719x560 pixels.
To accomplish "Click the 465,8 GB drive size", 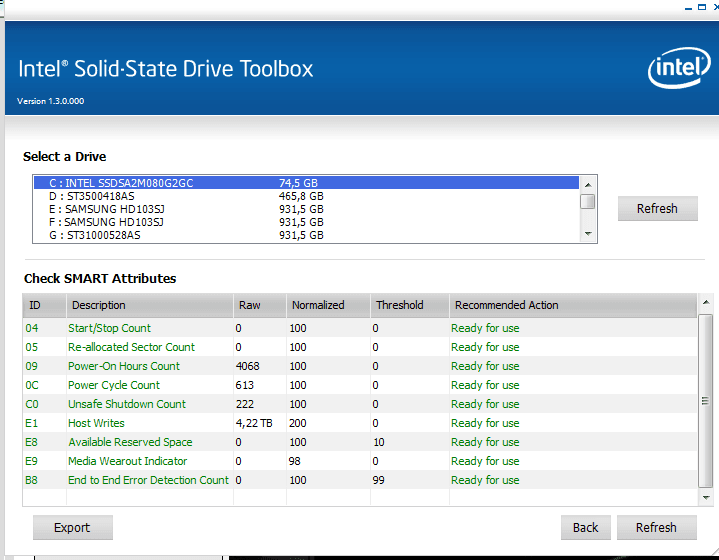I will [301, 196].
